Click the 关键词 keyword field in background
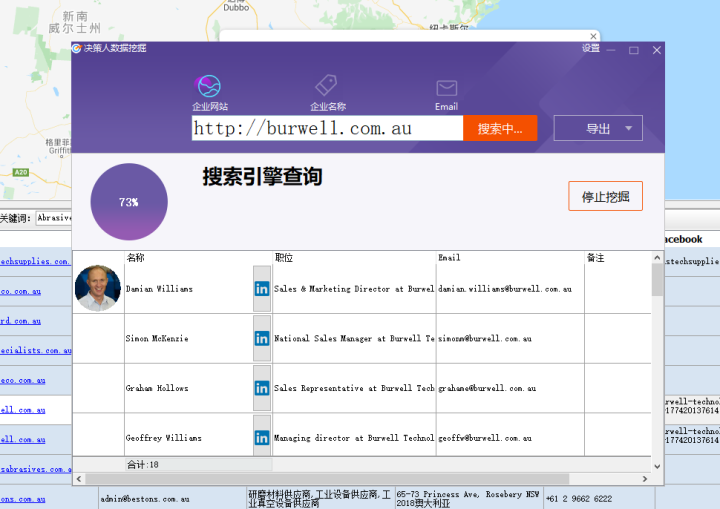Viewport: 720px width, 509px height. tap(54, 218)
